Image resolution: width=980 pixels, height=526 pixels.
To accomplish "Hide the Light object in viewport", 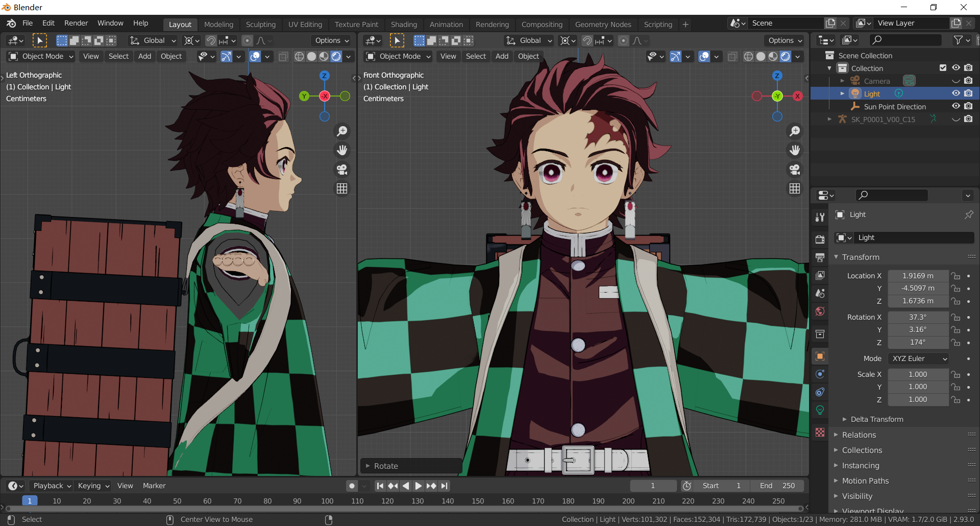I will tap(956, 93).
